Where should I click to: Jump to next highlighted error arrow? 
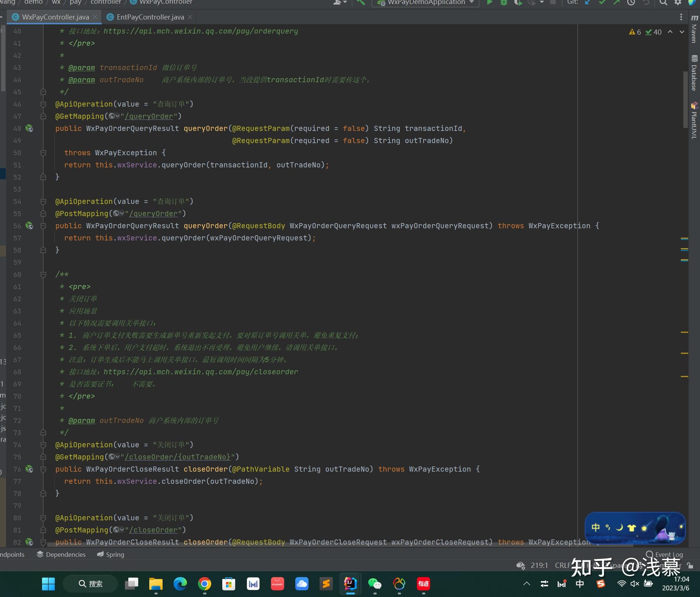(682, 32)
